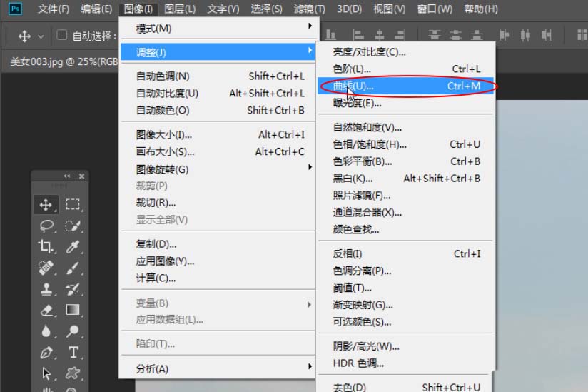Choose 黑白(K)... menu item
The image size is (588, 392).
[x=406, y=179]
